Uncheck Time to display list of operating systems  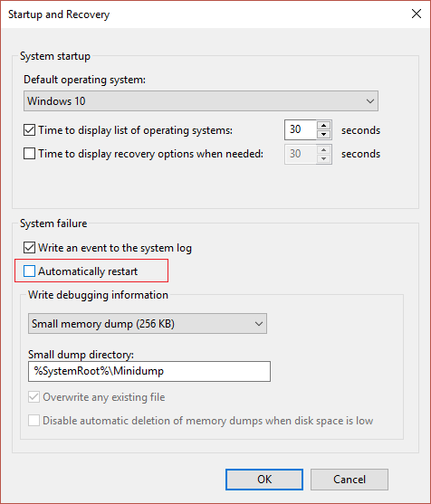click(x=29, y=130)
